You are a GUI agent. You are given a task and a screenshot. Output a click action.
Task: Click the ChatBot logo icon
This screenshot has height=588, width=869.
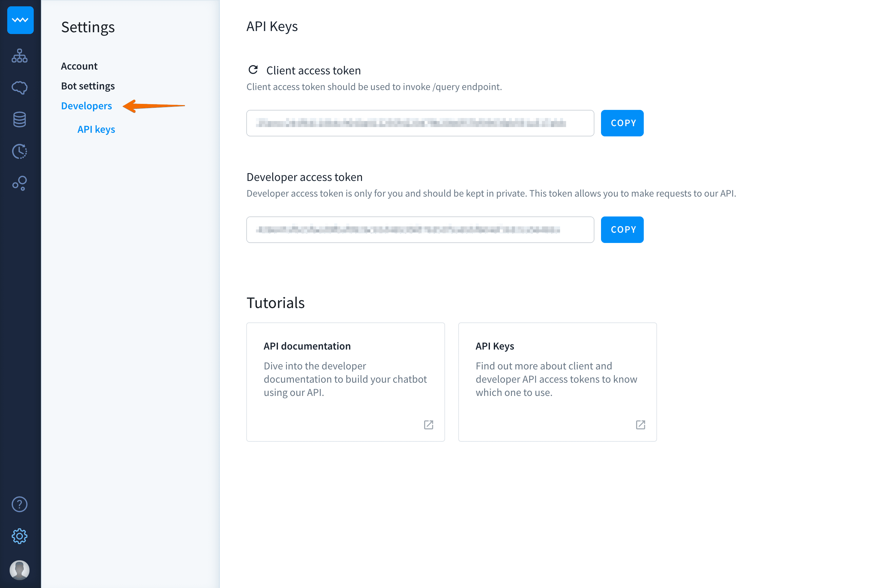(x=20, y=20)
